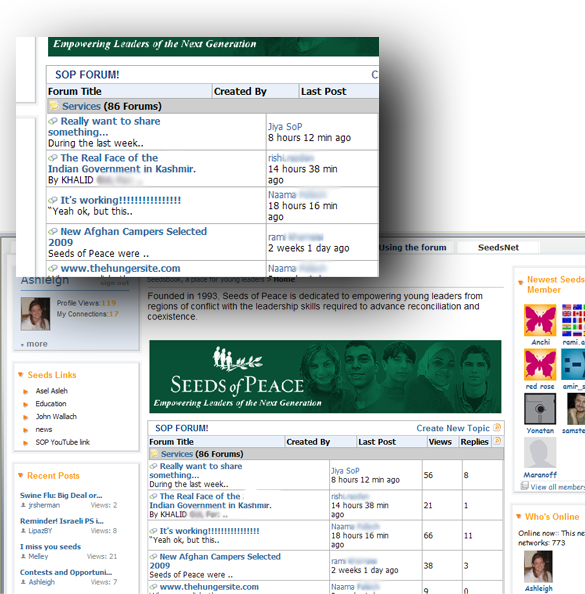585x594 pixels.
Task: Click the topic icon beside 'Really want to share' in lower forum
Action: [153, 466]
